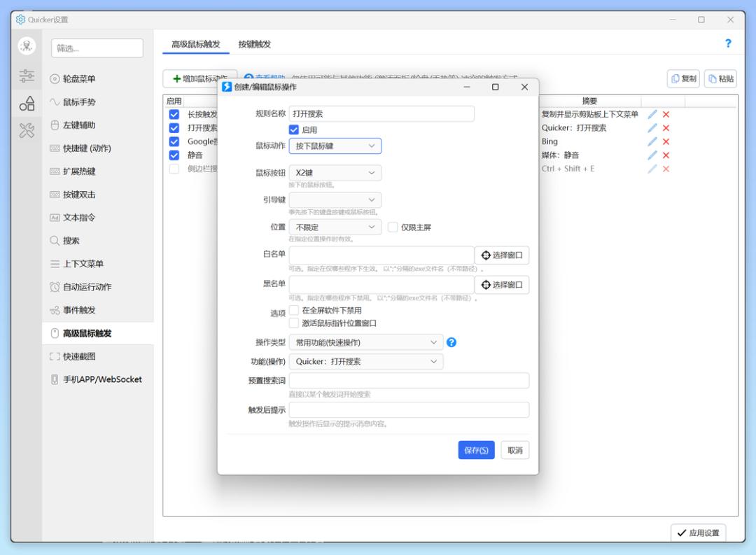Viewport: 756px width, 555px height.
Task: Click the 复制 button
Action: (683, 78)
